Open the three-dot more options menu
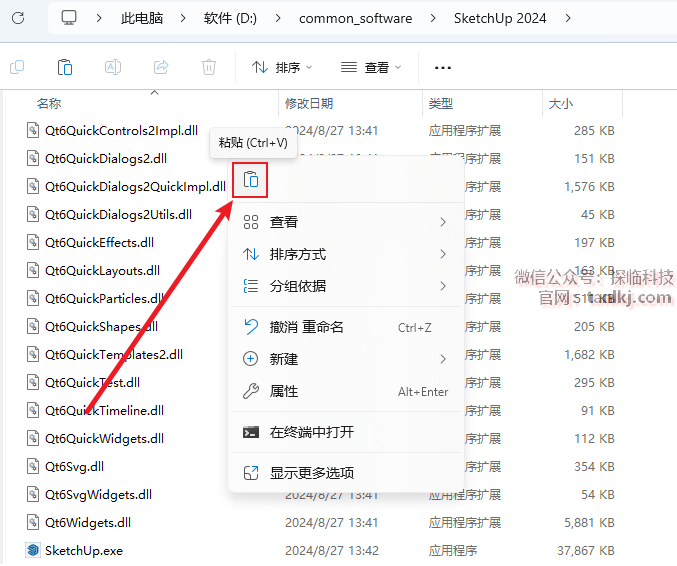The width and height of the screenshot is (677, 566). tap(443, 68)
